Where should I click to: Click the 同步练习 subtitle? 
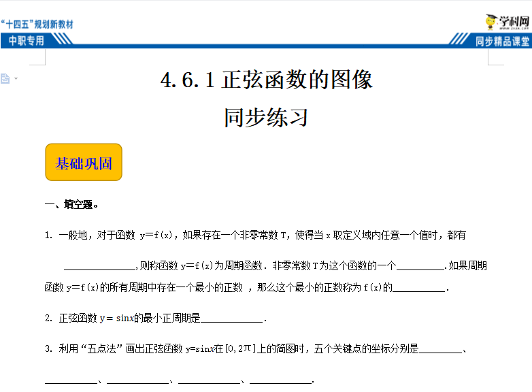pos(266,117)
